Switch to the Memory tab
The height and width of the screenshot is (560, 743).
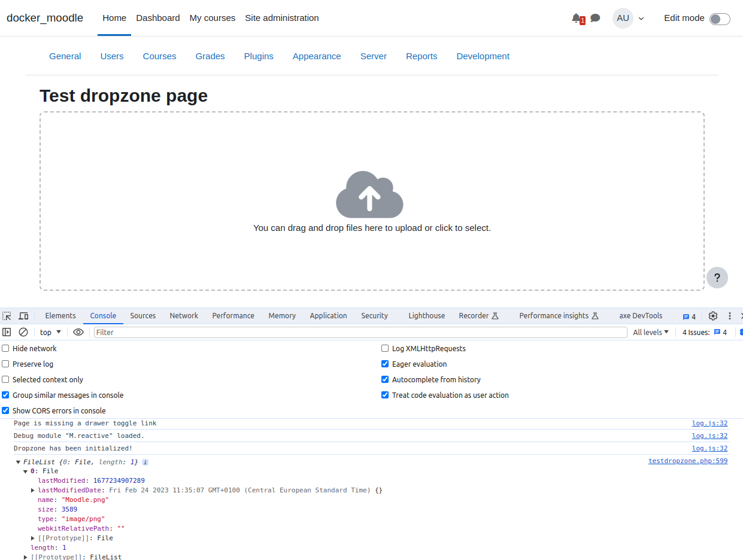tap(282, 316)
